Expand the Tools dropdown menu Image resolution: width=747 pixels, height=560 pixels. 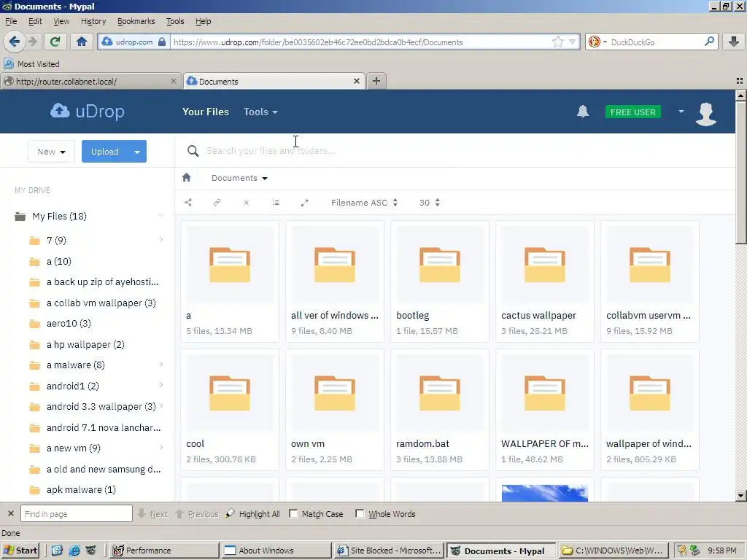pos(260,112)
